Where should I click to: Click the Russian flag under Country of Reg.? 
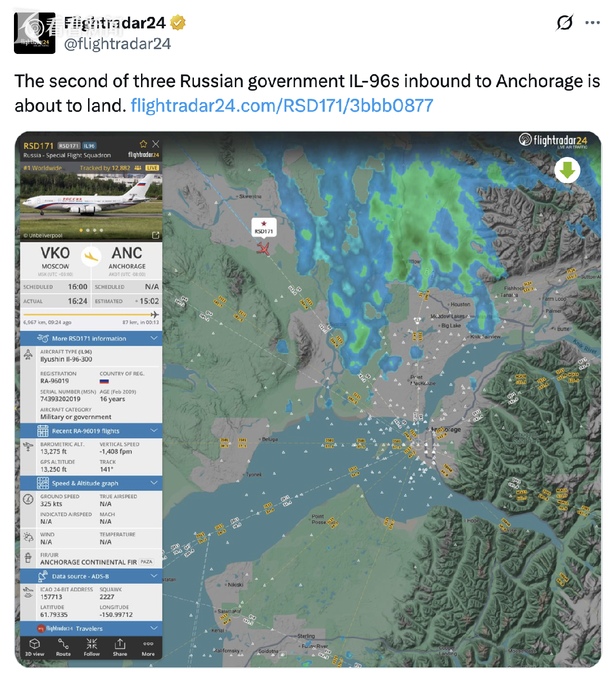coord(104,381)
